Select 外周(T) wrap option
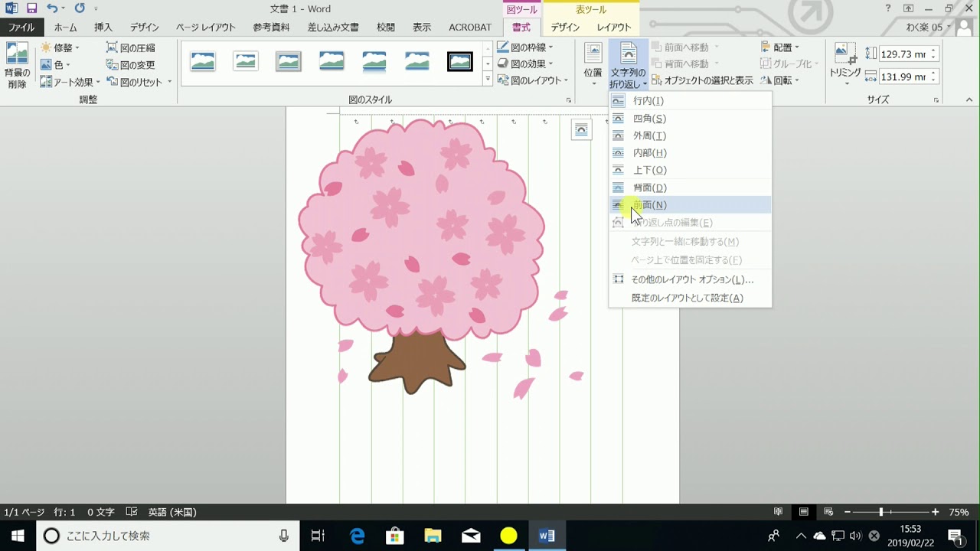Screen dimensions: 980x551 coord(690,135)
